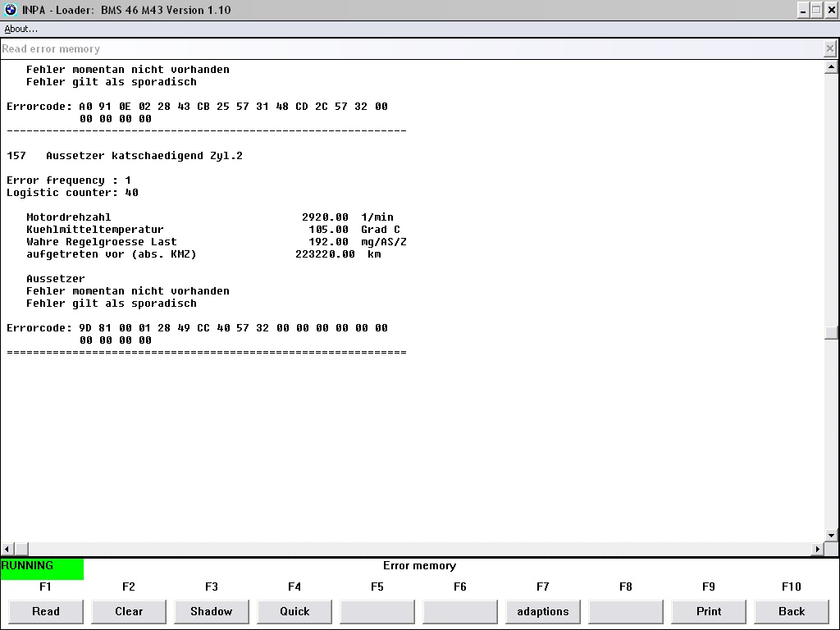The width and height of the screenshot is (840, 630).
Task: Click the empty button under F6
Action: 460,611
